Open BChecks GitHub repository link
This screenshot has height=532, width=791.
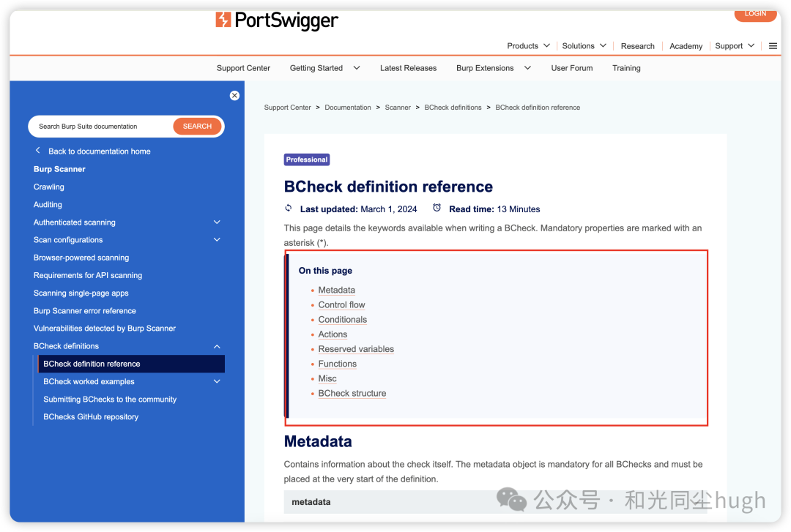91,416
